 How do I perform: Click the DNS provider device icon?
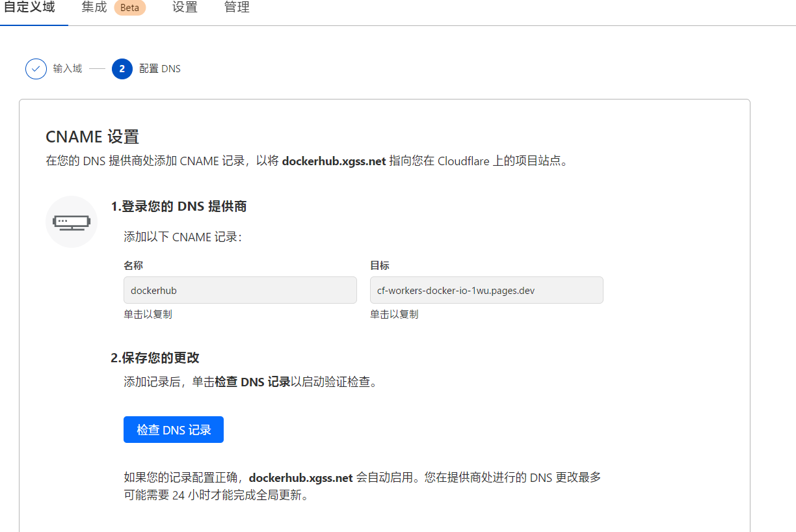[x=72, y=222]
